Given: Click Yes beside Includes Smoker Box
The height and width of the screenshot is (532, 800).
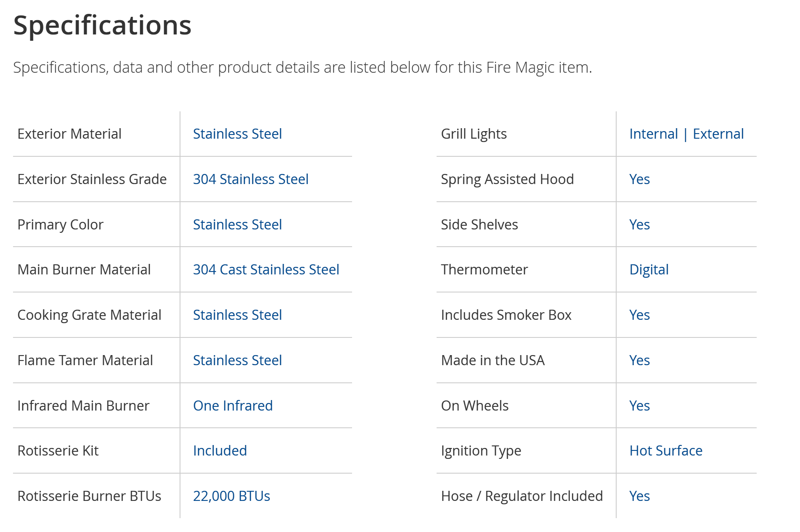Looking at the screenshot, I should (639, 315).
